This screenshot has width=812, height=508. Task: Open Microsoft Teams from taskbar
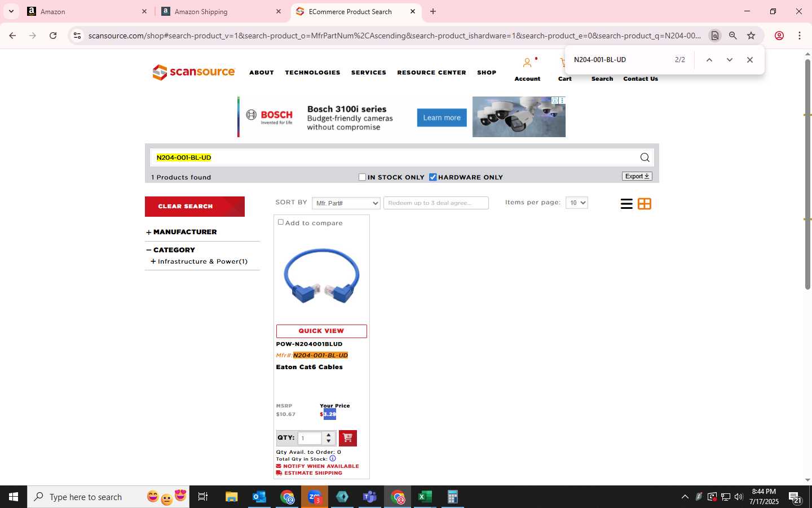click(370, 497)
